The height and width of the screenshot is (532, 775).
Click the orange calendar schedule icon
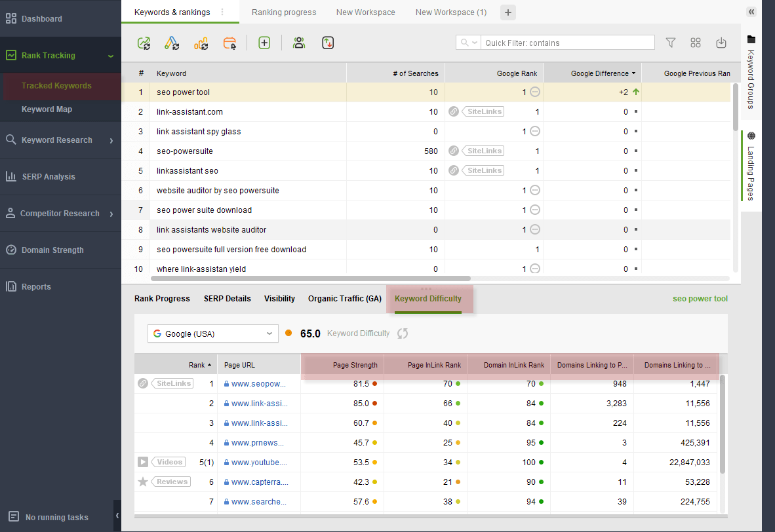coord(230,43)
